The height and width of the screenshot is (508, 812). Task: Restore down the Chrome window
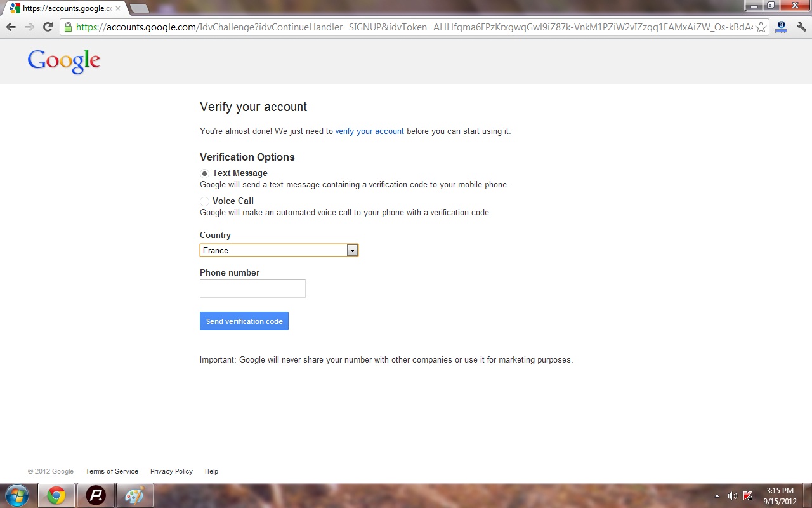click(x=769, y=6)
